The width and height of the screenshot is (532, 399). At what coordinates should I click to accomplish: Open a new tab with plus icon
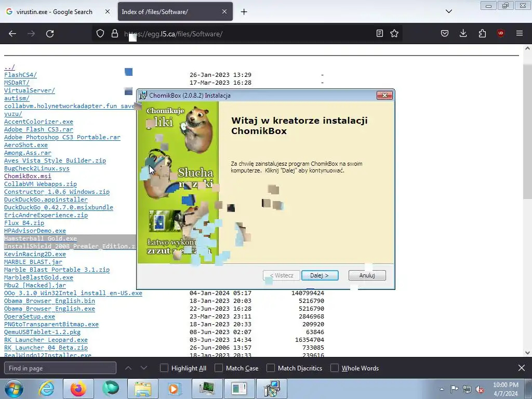coord(244,12)
